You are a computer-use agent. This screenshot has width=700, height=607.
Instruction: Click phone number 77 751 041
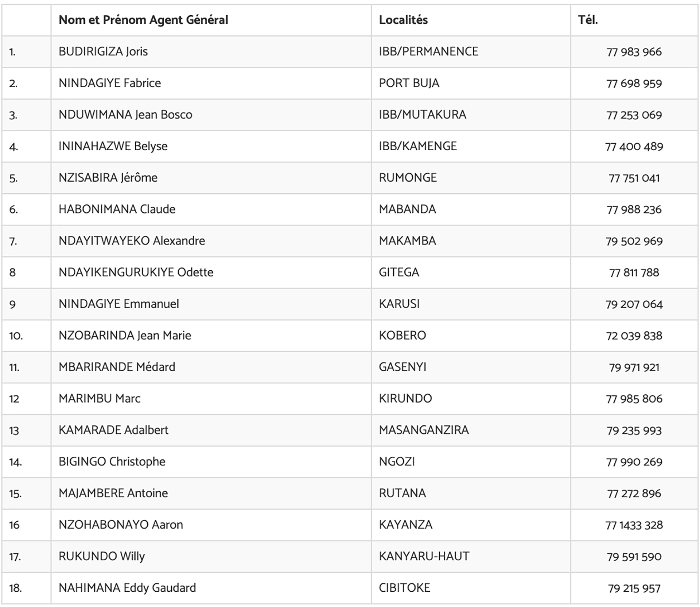click(634, 178)
